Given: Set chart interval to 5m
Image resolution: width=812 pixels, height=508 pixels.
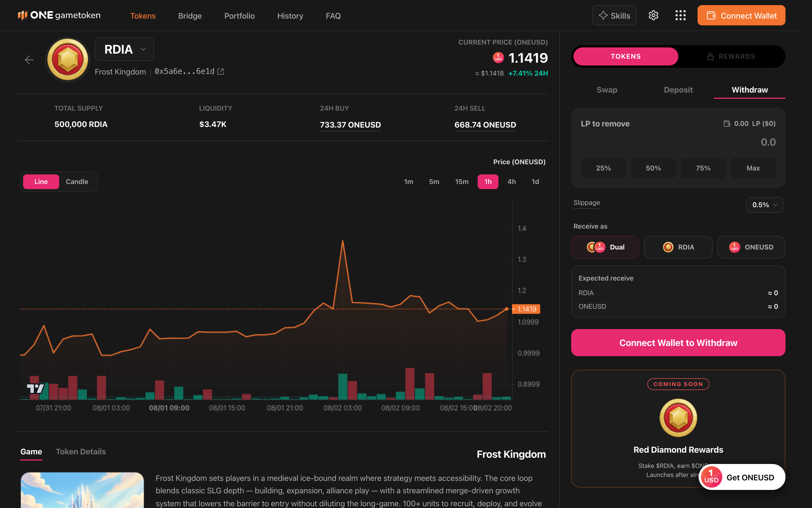Looking at the screenshot, I should 434,182.
